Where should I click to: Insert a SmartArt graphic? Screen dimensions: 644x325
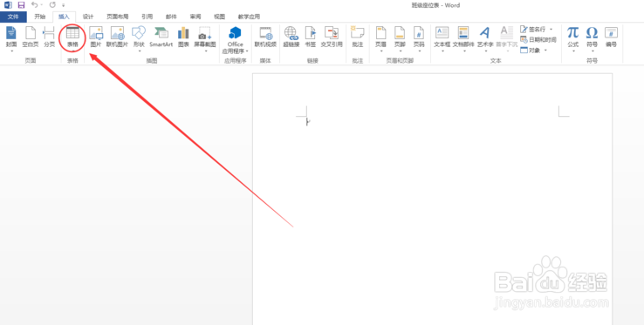(x=161, y=37)
